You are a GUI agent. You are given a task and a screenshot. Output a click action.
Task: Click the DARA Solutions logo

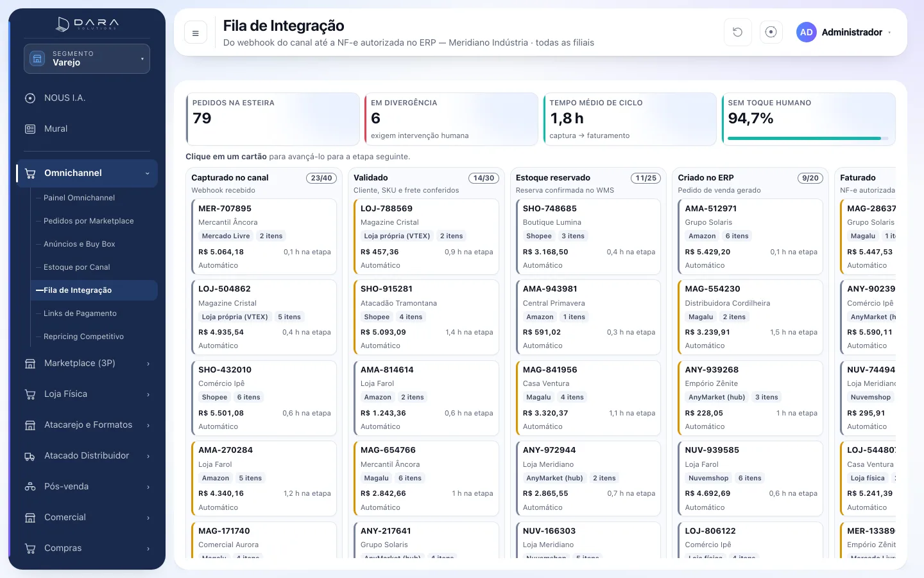87,24
